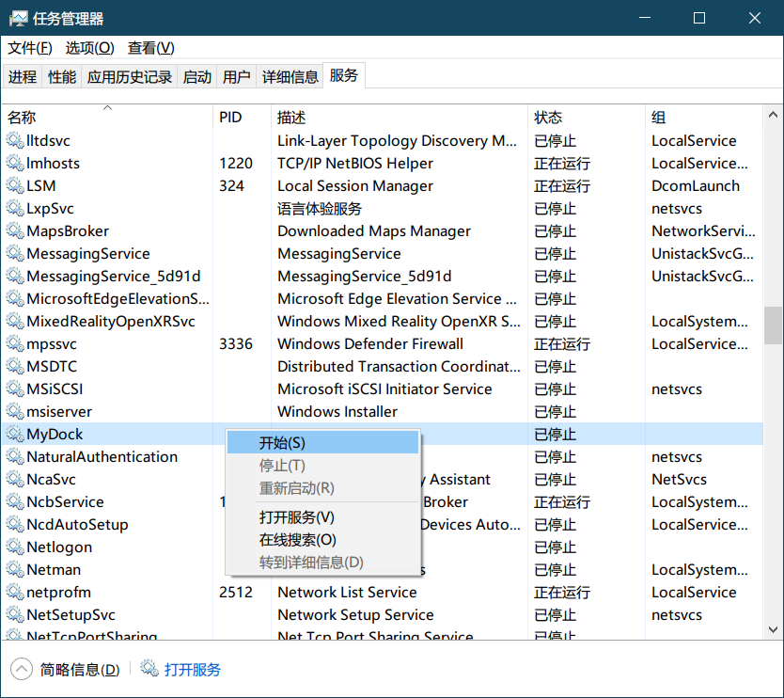Click the gear icon beside Netman
Image resolution: width=784 pixels, height=698 pixels.
coord(15,569)
